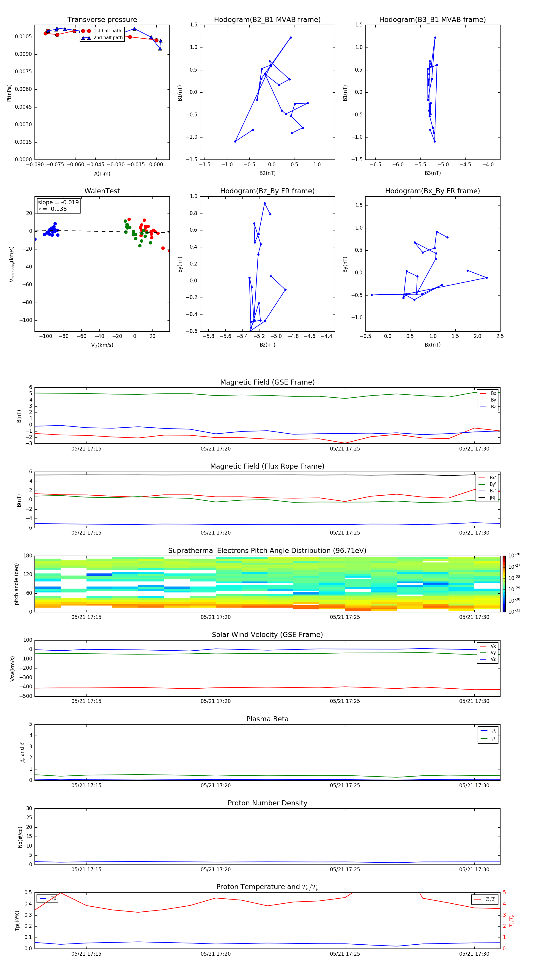This screenshot has height=980, width=535.
Task: Click the 'Hodogram(B2_B1 MVAB frame)' title
Action: [267, 20]
